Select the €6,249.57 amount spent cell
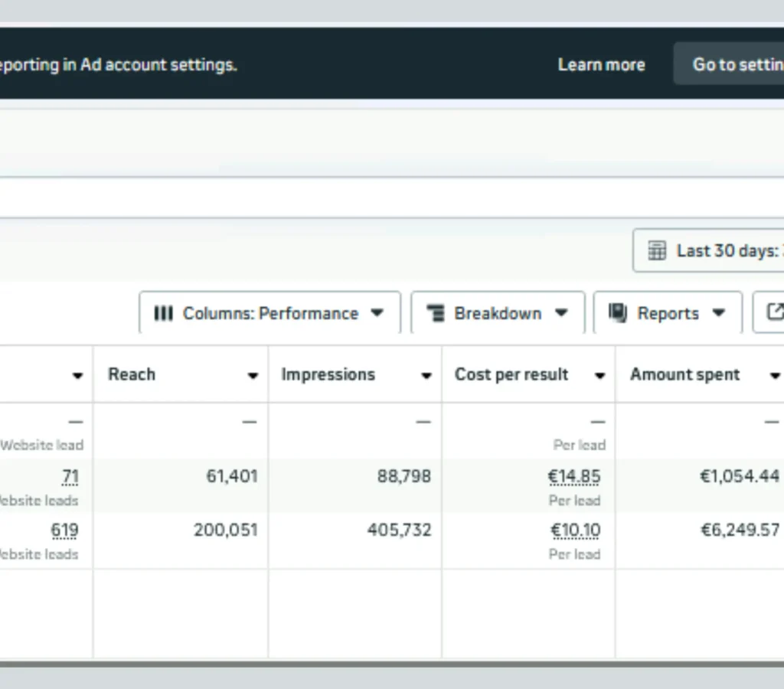Viewport: 784px width, 689px height. (740, 531)
